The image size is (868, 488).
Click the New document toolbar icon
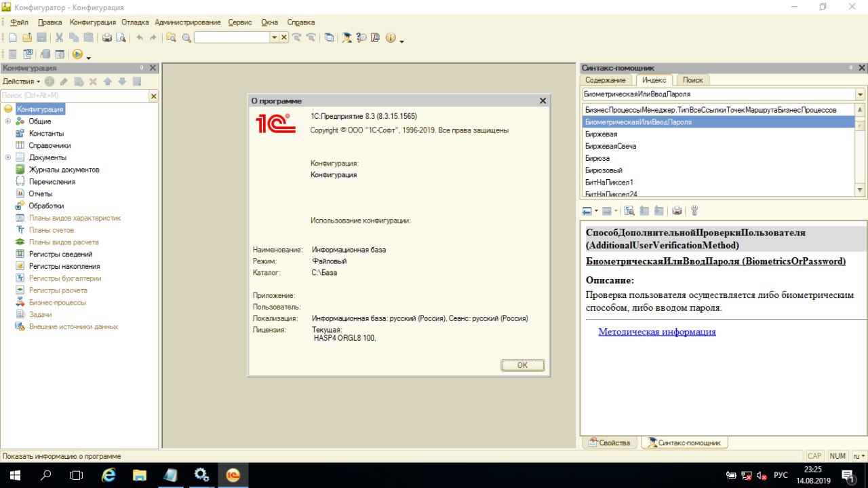pyautogui.click(x=12, y=38)
